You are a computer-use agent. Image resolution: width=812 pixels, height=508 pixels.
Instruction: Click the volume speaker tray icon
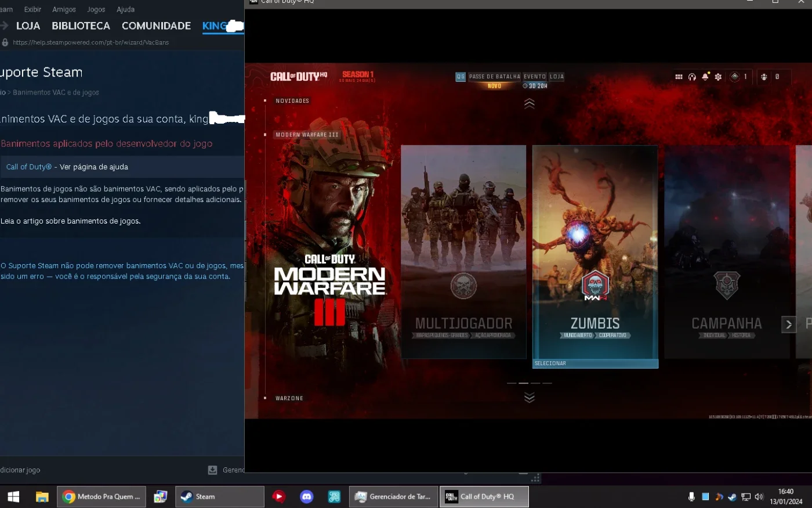(759, 496)
